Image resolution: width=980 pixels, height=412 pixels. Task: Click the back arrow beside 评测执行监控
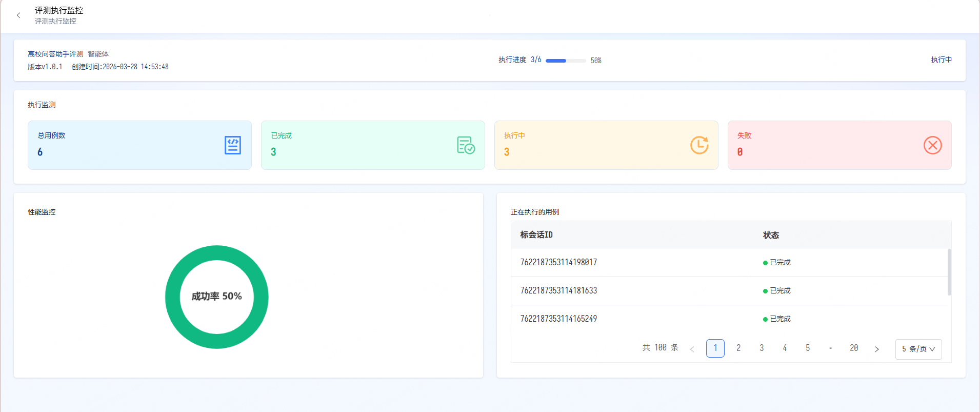coord(18,15)
